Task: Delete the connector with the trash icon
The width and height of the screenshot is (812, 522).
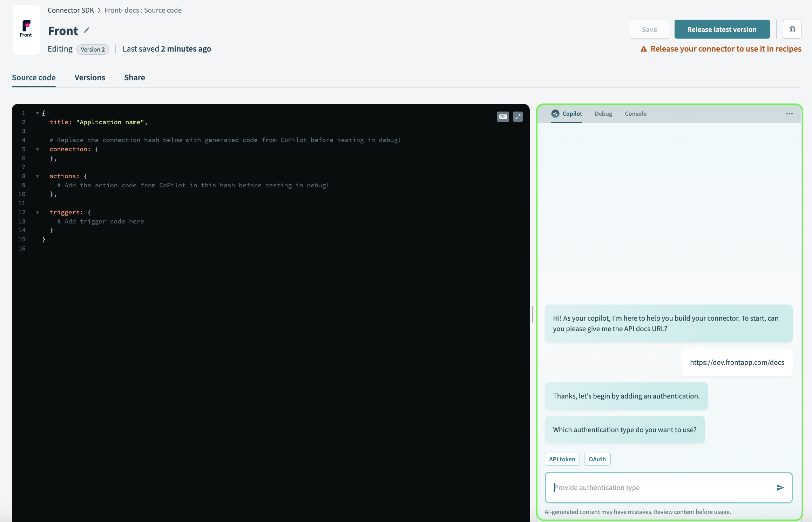Action: [792, 29]
